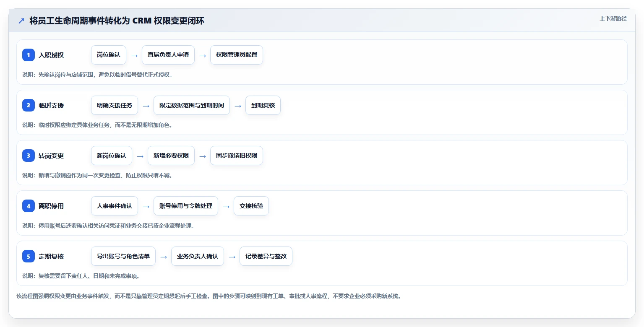The height and width of the screenshot is (327, 644).
Task: Click the step 2 number badge
Action: point(29,105)
